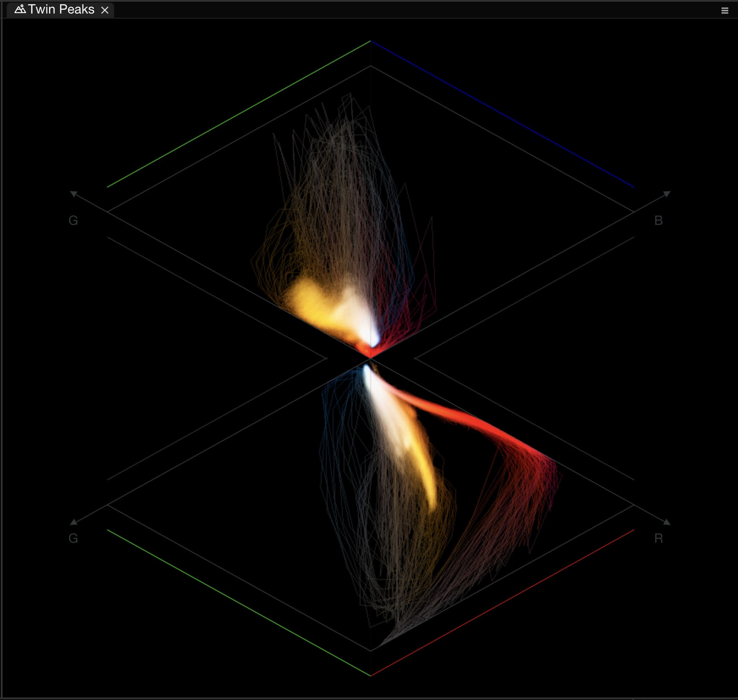The height and width of the screenshot is (700, 738).
Task: Click the lower G axis label
Action: point(73,538)
